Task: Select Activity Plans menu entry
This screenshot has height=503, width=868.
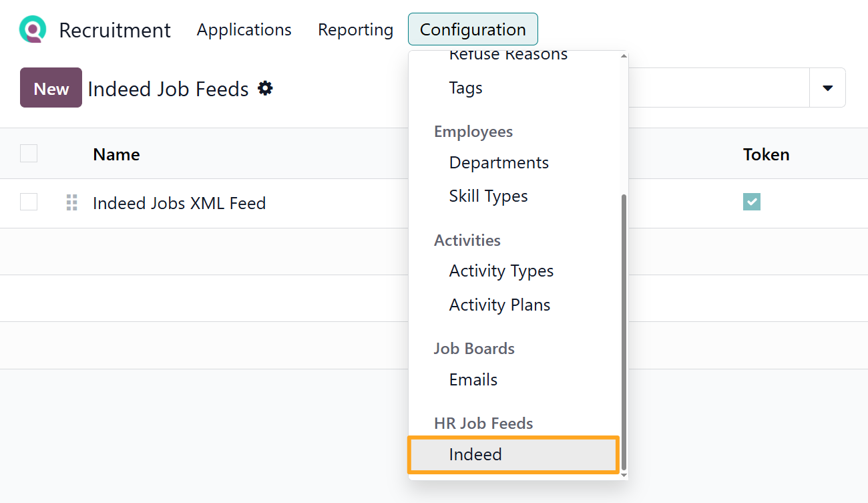Action: tap(499, 305)
